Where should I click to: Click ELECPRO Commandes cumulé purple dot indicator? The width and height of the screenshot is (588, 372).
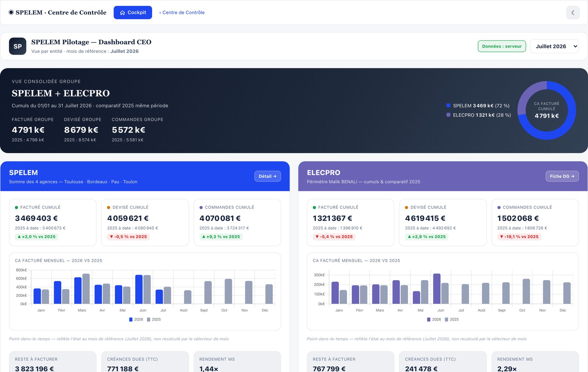(499, 207)
